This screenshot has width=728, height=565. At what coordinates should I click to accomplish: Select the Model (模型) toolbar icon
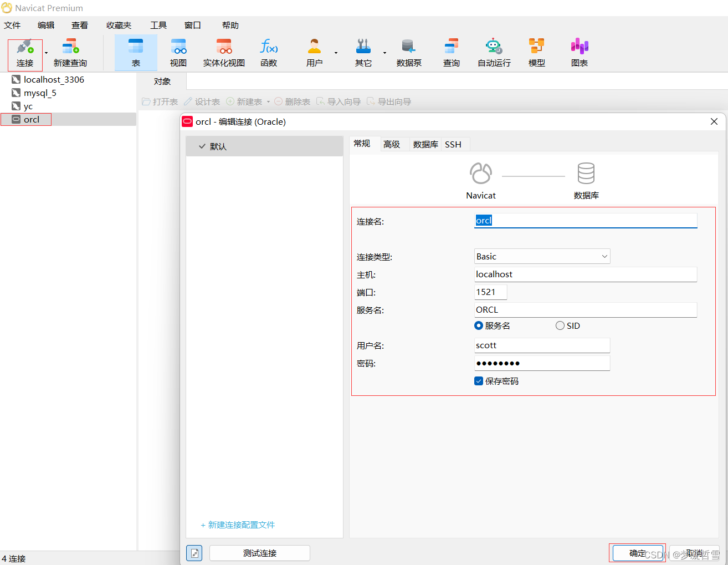pyautogui.click(x=536, y=53)
